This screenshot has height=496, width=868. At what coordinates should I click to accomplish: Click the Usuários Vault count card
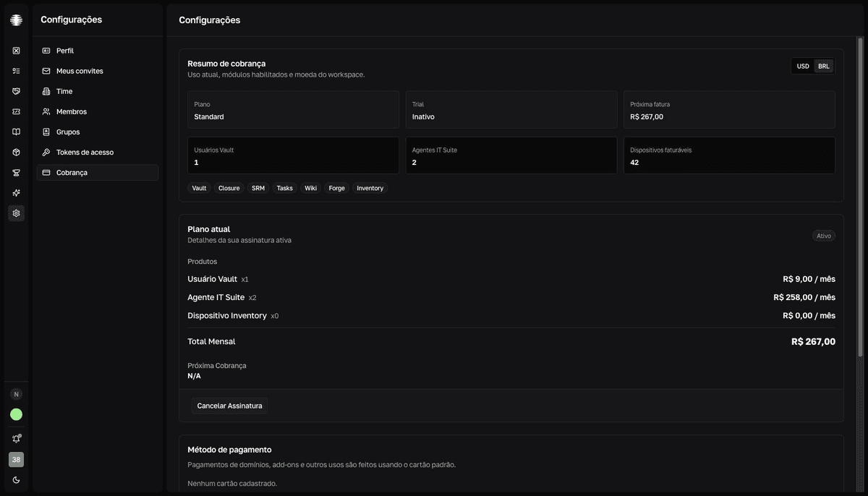[x=293, y=155]
